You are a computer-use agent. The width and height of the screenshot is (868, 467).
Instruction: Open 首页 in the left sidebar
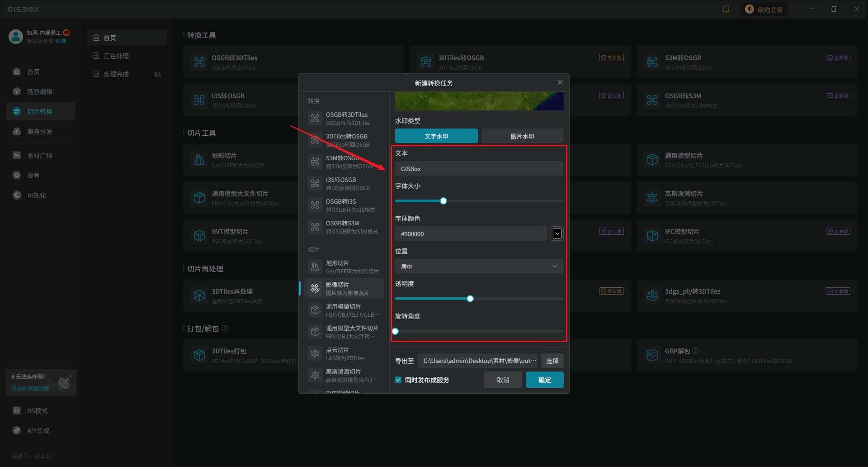pos(41,72)
